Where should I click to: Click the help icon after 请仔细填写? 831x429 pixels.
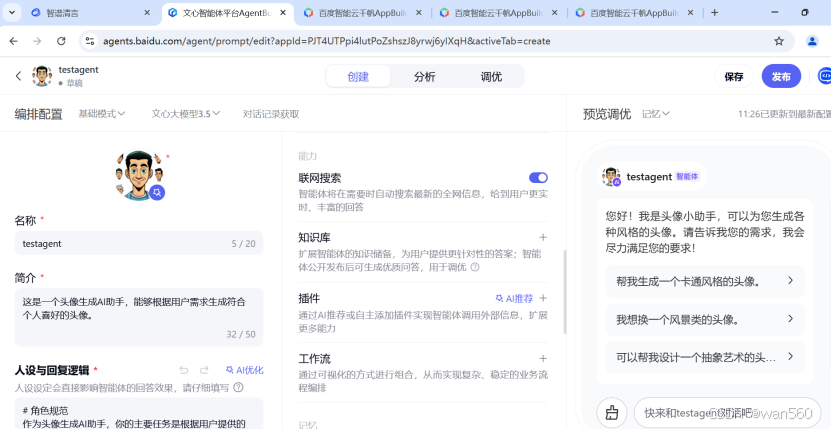[x=238, y=388]
